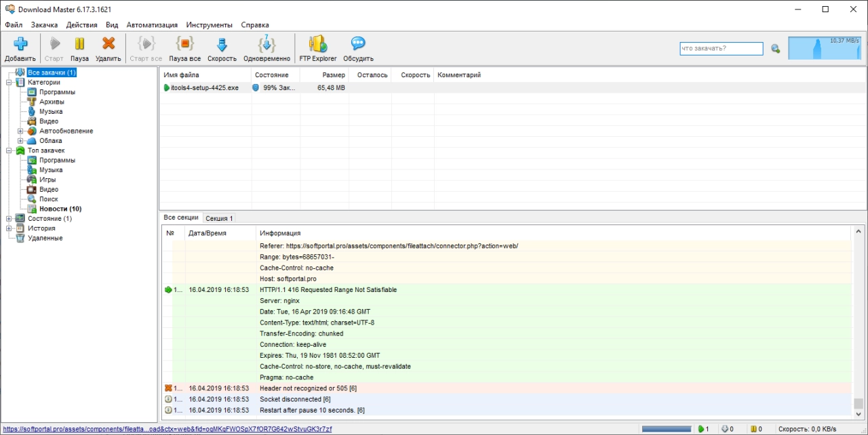
Task: Click the Дата/Время log column header
Action: 220,233
